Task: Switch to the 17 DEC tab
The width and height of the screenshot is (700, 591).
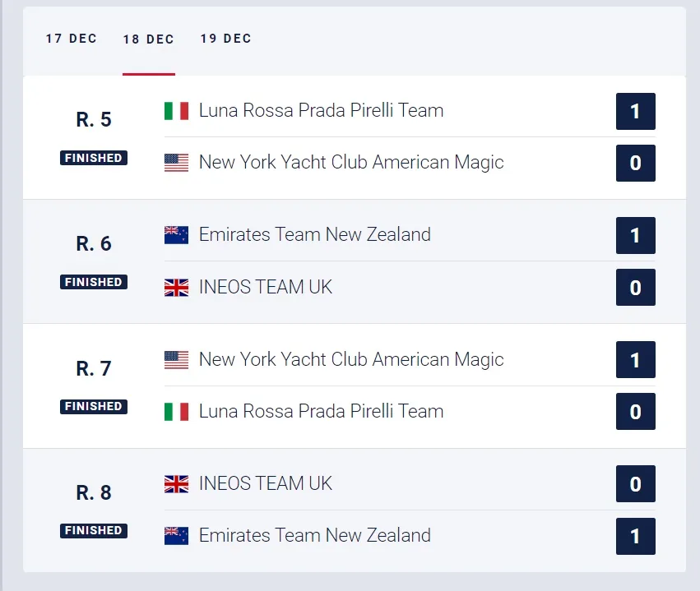Action: click(72, 39)
